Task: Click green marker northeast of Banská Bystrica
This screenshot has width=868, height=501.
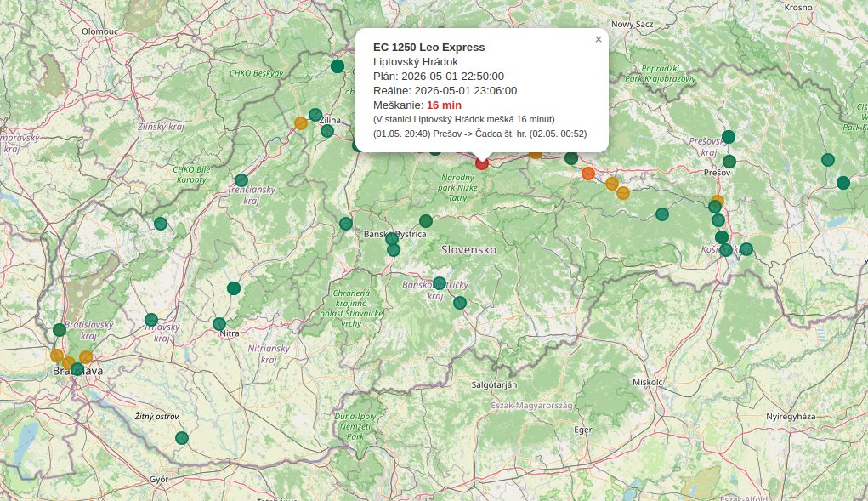Action: (426, 221)
